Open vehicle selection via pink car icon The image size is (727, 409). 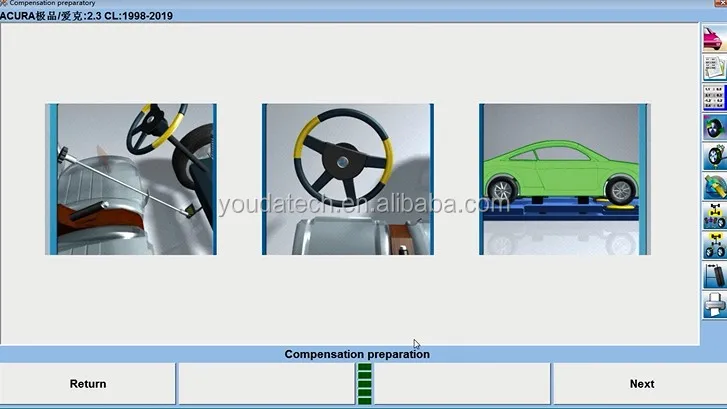(714, 38)
